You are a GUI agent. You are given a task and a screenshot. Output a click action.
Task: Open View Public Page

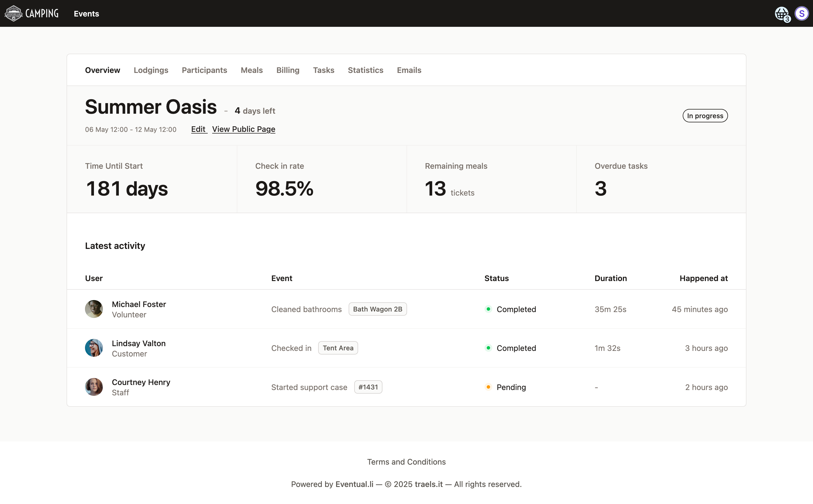244,129
